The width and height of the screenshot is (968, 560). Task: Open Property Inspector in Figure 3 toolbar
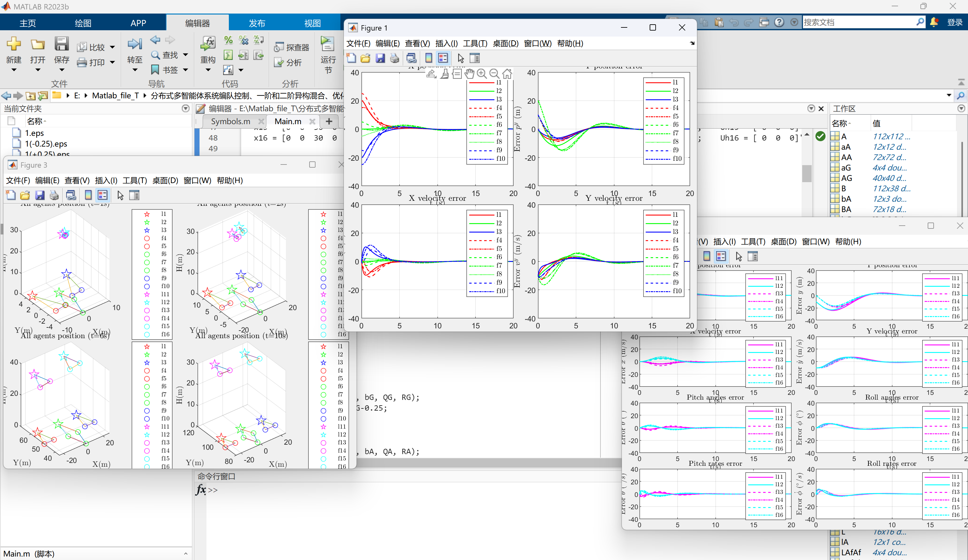click(135, 195)
